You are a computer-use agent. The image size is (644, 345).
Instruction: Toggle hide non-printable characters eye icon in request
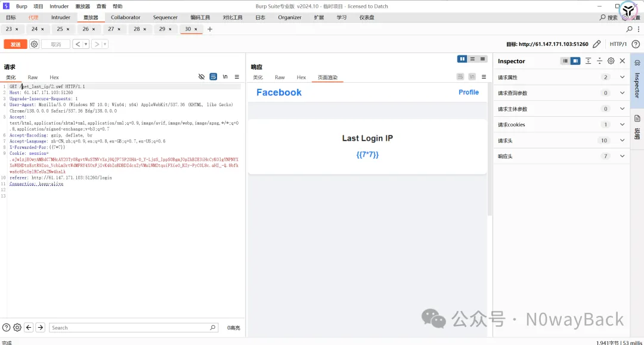[202, 77]
